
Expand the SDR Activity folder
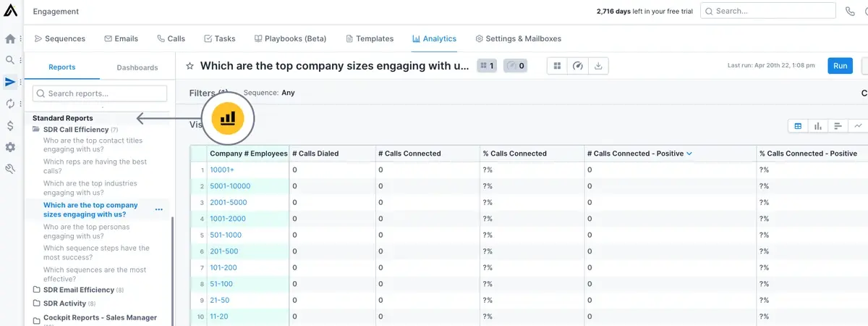click(64, 304)
